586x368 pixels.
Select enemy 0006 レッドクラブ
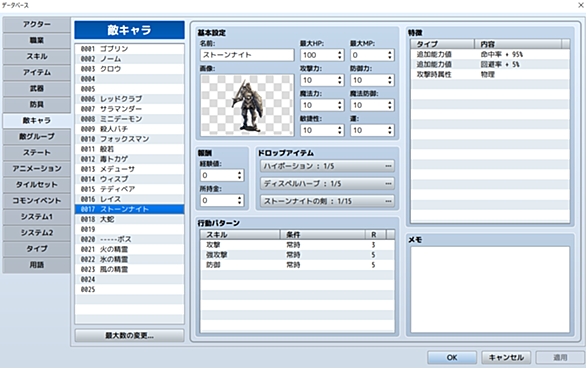129,99
